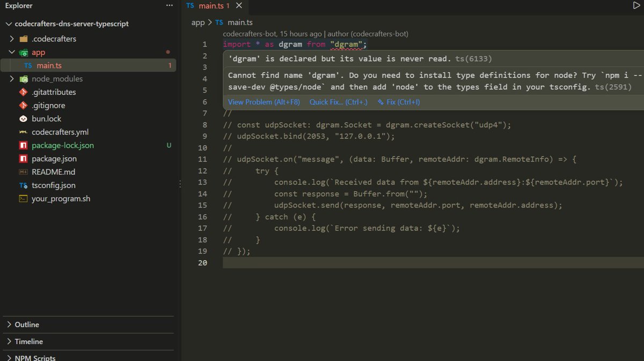
Task: Click the U status badge on package-lock.json
Action: click(169, 145)
